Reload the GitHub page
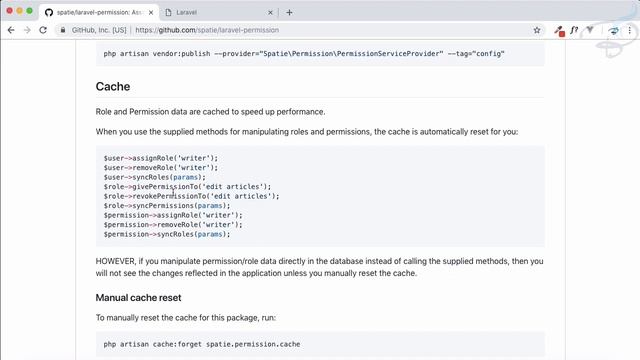 (x=43, y=30)
